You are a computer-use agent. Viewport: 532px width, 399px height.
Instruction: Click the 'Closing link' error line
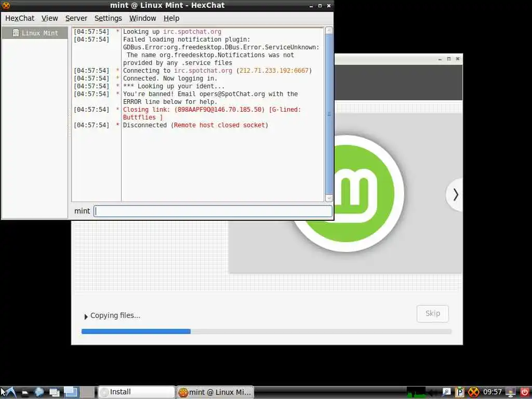click(x=212, y=113)
